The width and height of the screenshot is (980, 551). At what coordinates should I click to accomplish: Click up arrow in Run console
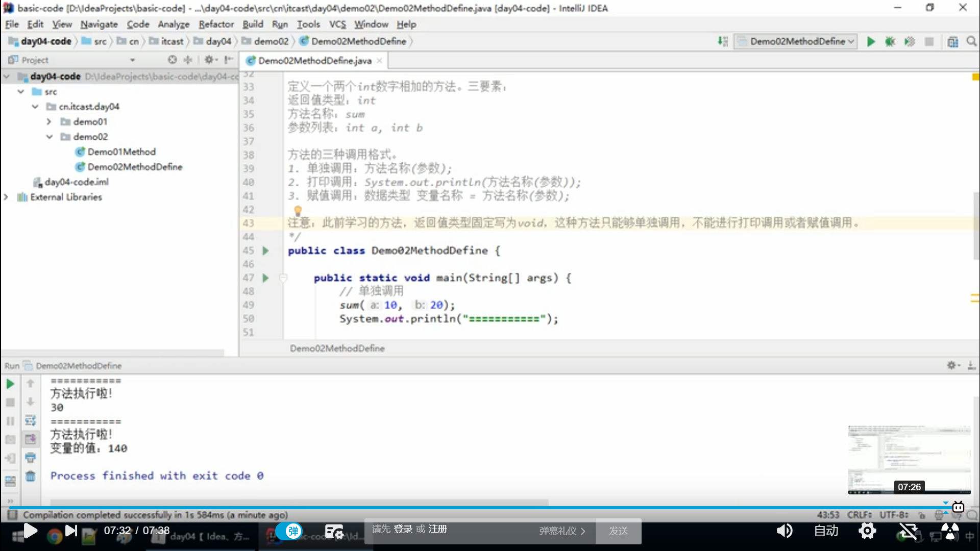pos(30,383)
